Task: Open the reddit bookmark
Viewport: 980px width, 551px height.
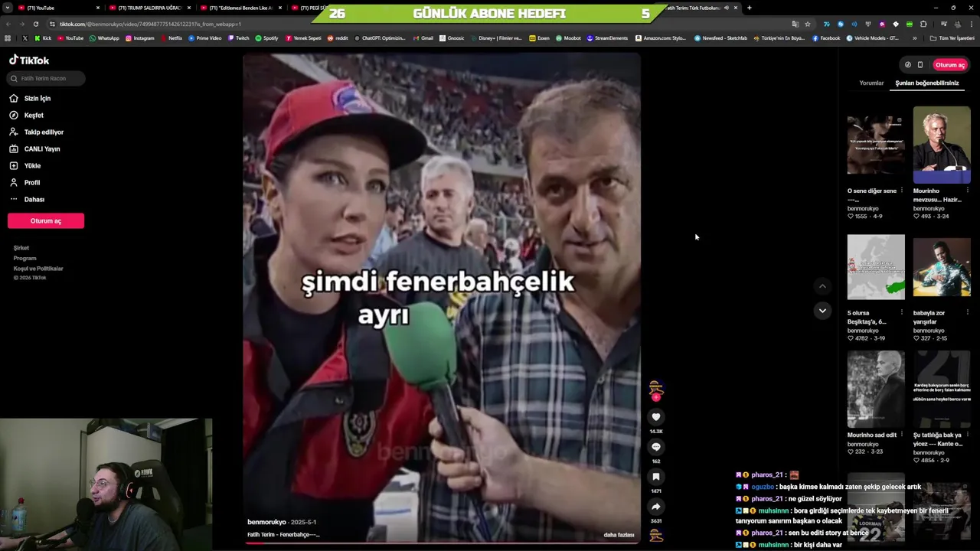Action: tap(337, 38)
